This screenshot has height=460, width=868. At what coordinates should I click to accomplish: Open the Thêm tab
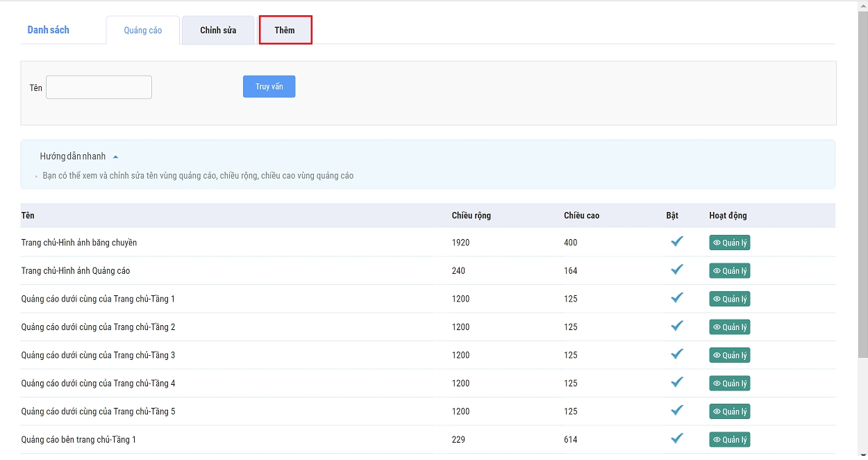coord(285,31)
